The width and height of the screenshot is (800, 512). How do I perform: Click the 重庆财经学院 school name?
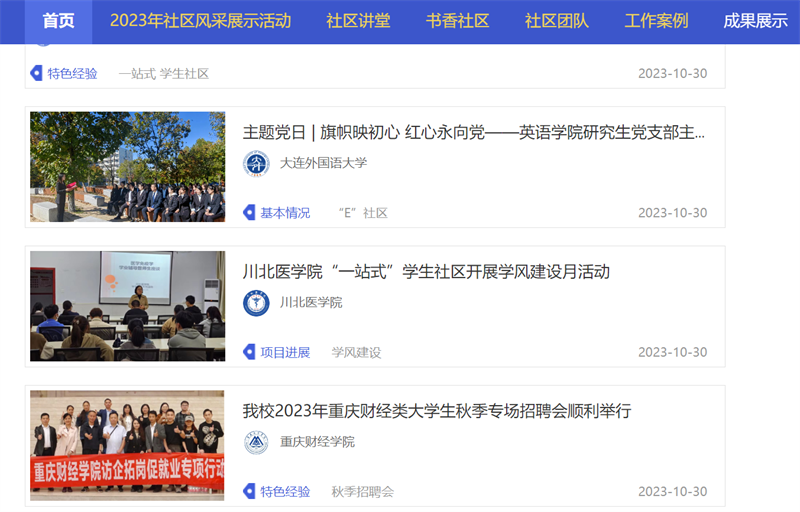point(317,442)
